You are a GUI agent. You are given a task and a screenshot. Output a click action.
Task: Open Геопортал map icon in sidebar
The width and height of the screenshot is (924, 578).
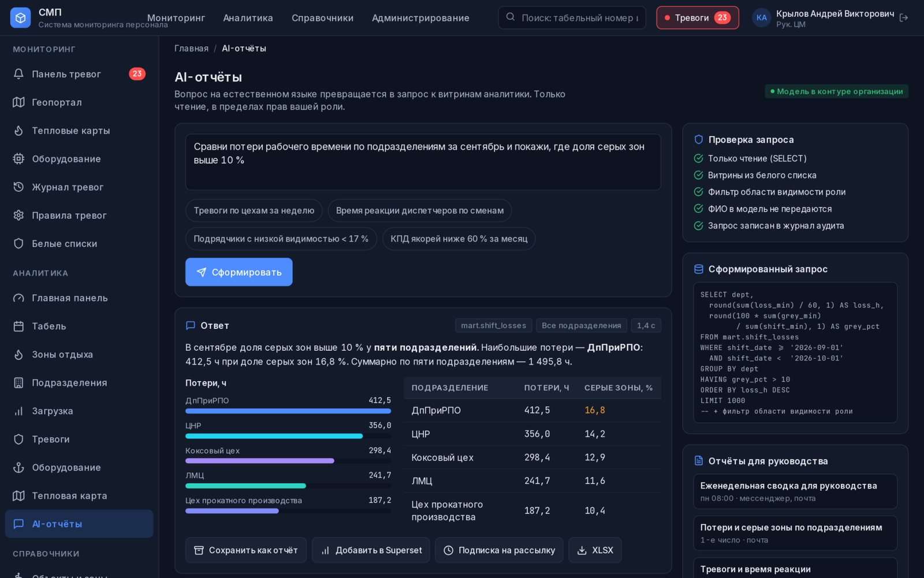click(x=18, y=102)
